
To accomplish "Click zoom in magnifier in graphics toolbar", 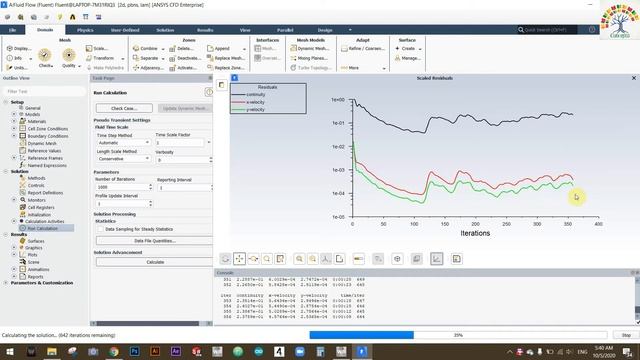I will 299,259.
